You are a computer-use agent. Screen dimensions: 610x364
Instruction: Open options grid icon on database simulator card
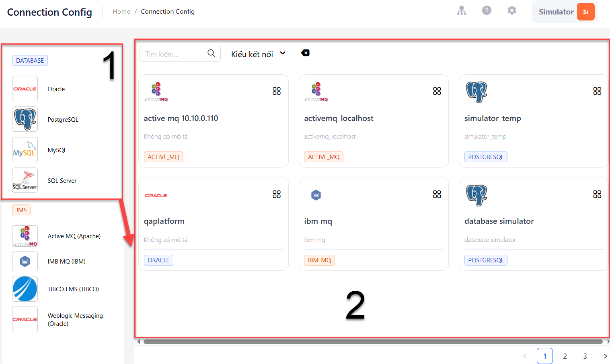click(x=597, y=194)
